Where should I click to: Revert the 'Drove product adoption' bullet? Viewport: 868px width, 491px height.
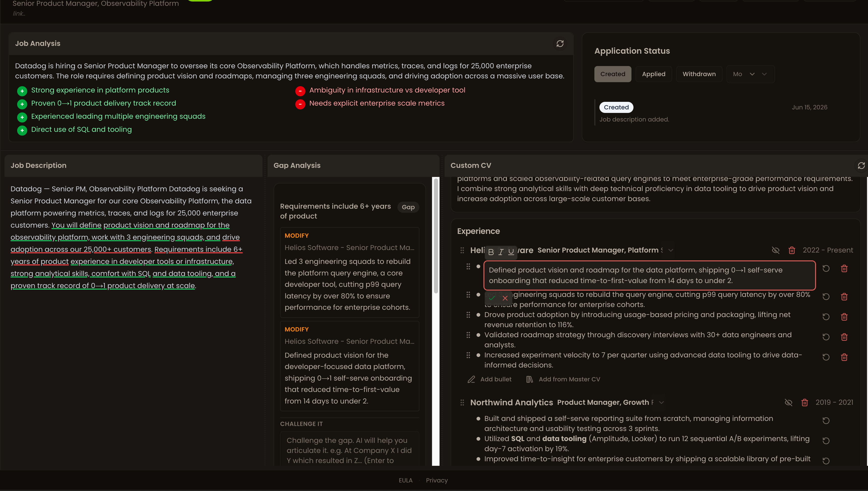point(826,317)
